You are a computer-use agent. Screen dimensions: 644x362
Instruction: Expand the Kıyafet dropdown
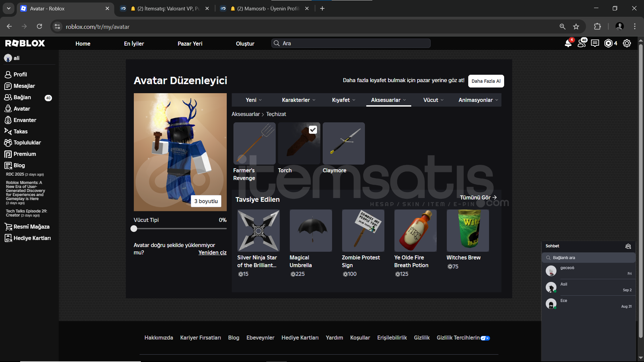(x=343, y=100)
